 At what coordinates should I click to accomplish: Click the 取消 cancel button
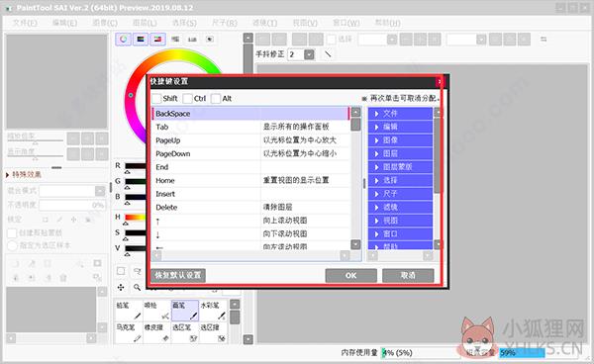point(408,275)
